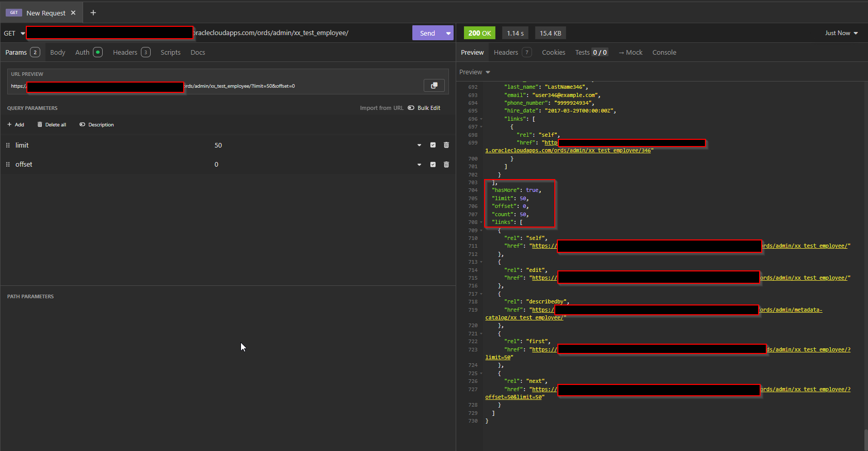This screenshot has height=451, width=868.
Task: Click the limit value field showing 50
Action: (218, 146)
